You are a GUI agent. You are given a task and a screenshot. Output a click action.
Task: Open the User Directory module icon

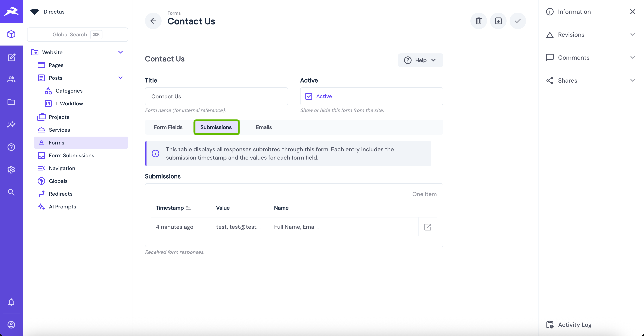(x=11, y=79)
